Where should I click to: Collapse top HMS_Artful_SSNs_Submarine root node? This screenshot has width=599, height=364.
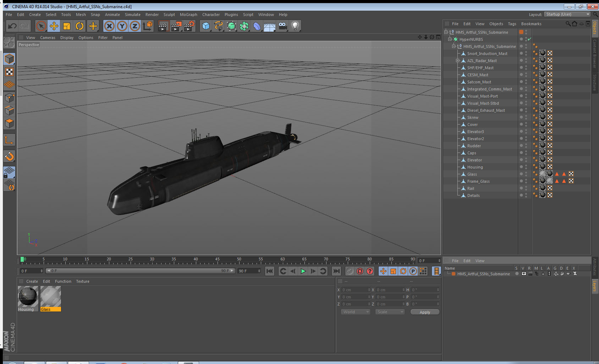446,32
